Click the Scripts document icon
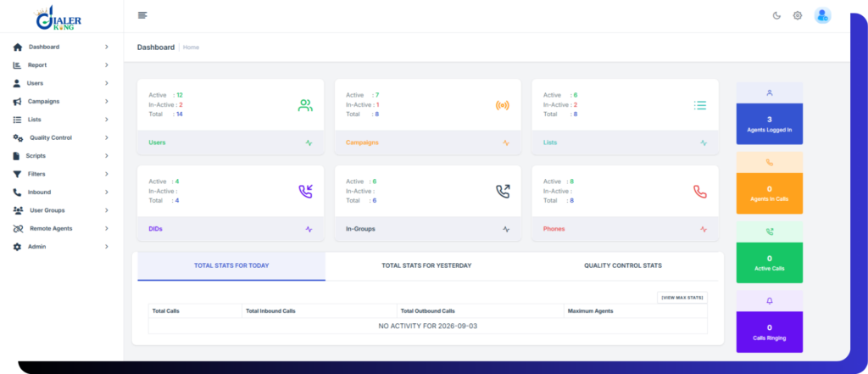 [x=16, y=156]
